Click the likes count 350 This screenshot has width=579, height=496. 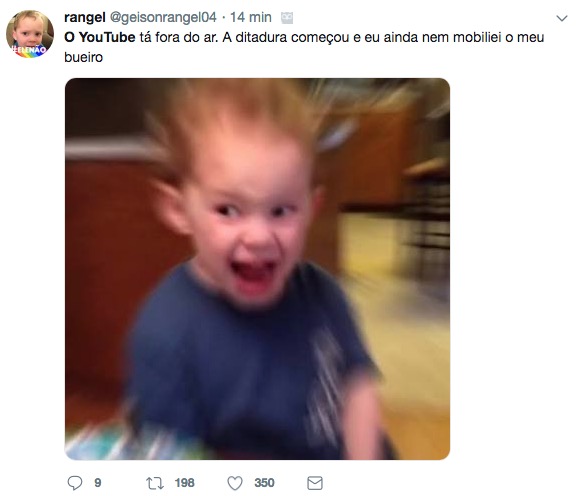[x=264, y=483]
